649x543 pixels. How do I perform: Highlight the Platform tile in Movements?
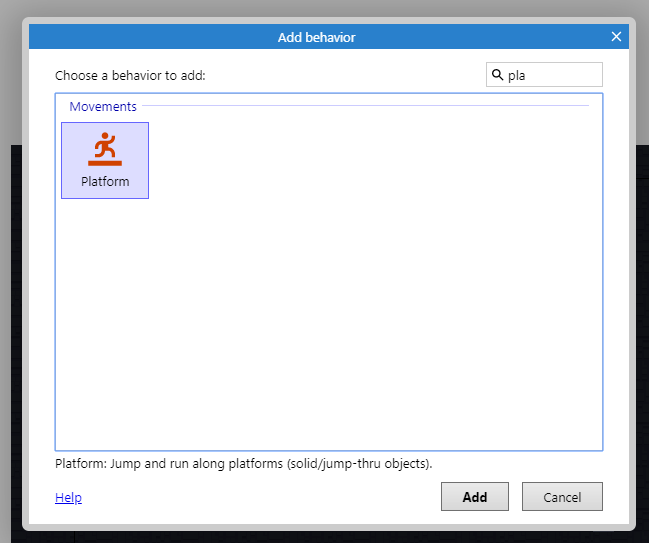(x=105, y=160)
